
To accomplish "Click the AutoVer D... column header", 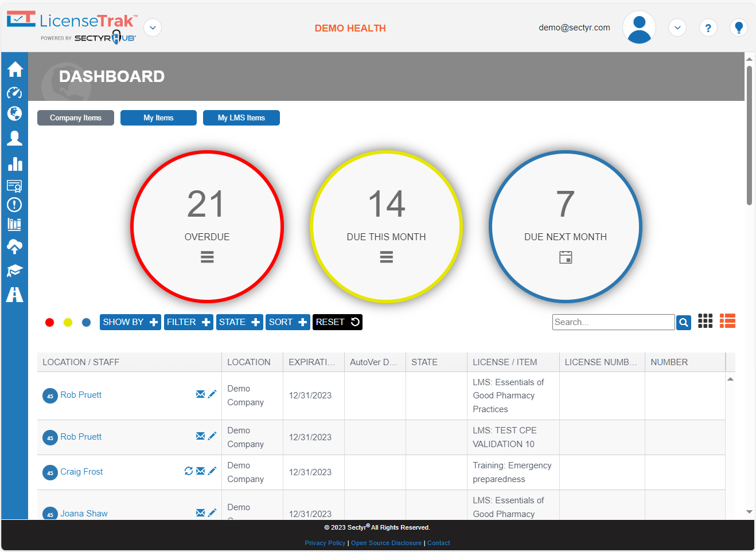I will (x=375, y=362).
